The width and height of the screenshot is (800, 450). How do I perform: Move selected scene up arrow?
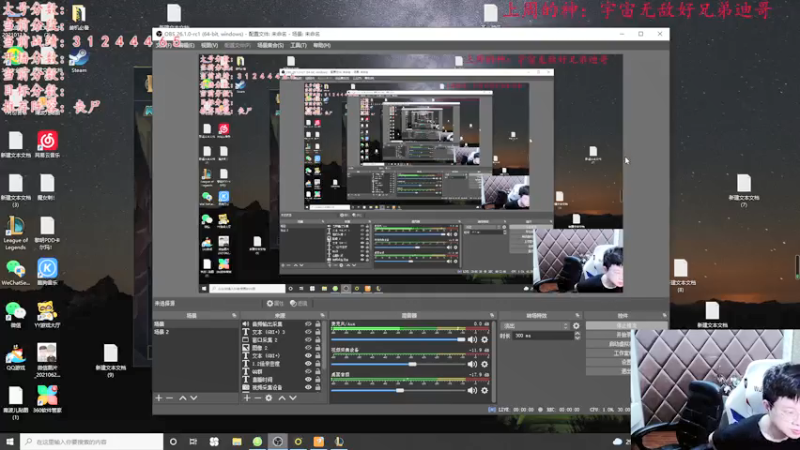point(183,397)
